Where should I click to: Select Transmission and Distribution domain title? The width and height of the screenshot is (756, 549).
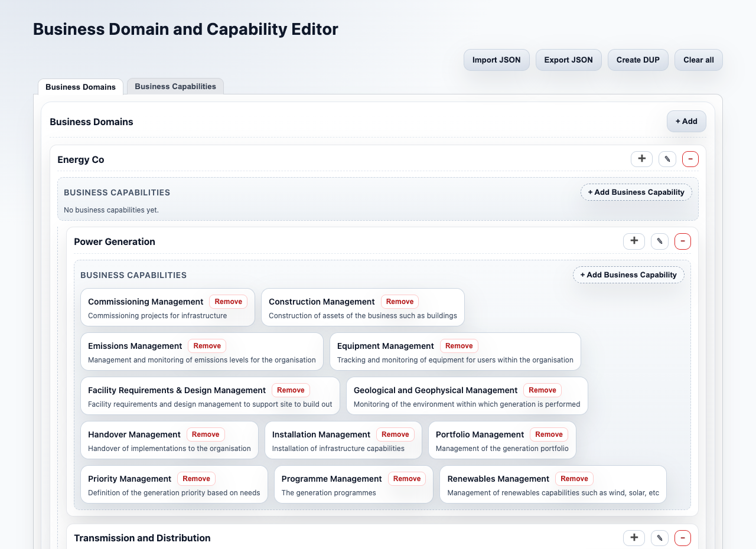pyautogui.click(x=142, y=538)
